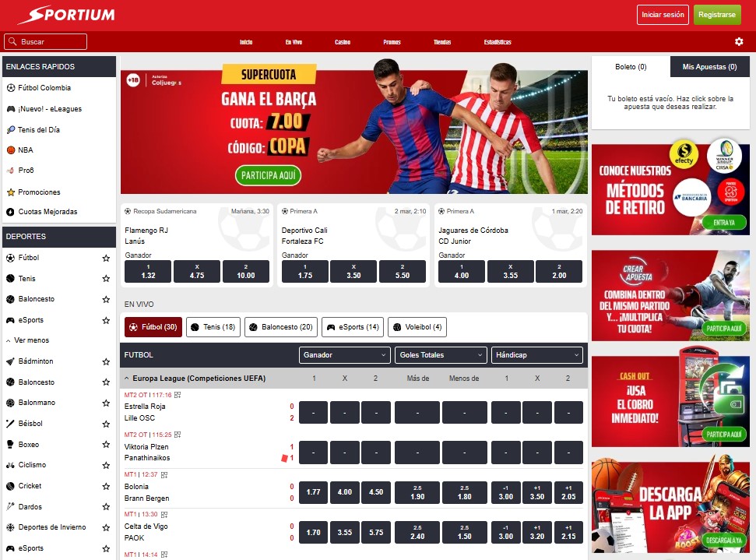The width and height of the screenshot is (756, 560).
Task: Open stats icon for Estrella Roja match
Action: point(178,395)
